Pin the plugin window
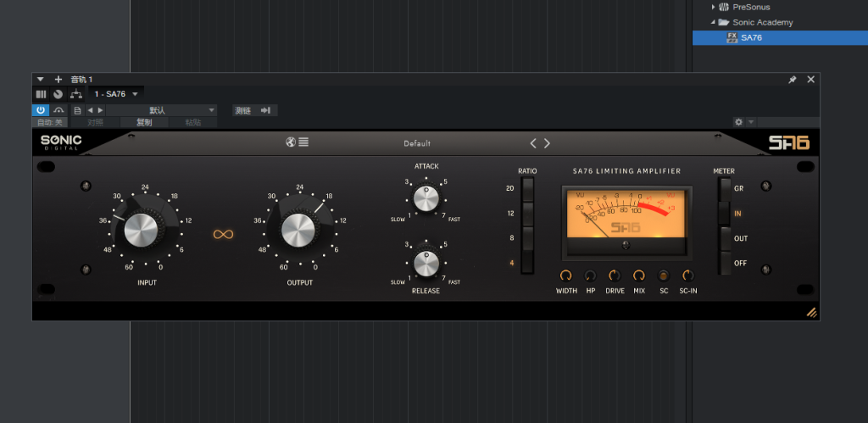868x423 pixels. pyautogui.click(x=793, y=80)
